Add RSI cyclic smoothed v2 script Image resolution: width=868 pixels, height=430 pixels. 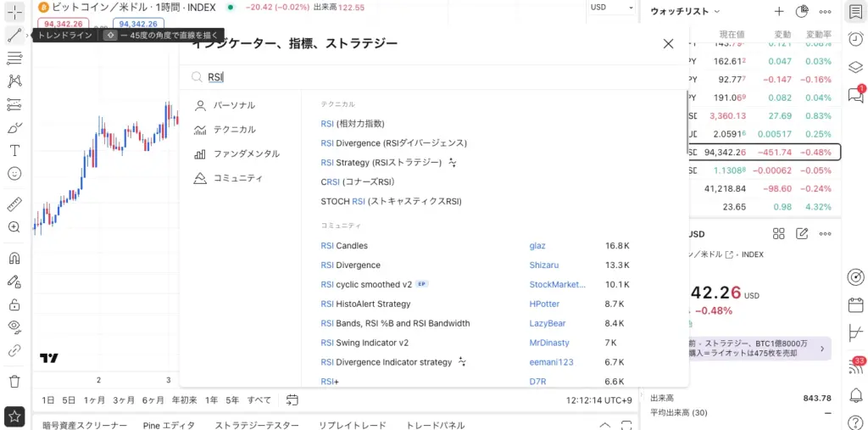coord(366,284)
